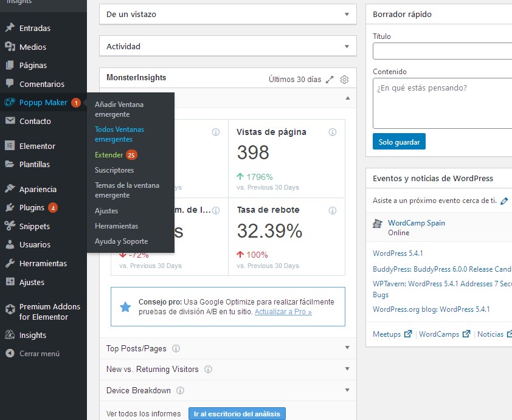This screenshot has height=420, width=512.
Task: Open BuddyPress 6.0.0 Release Candidate link
Action: [x=443, y=269]
